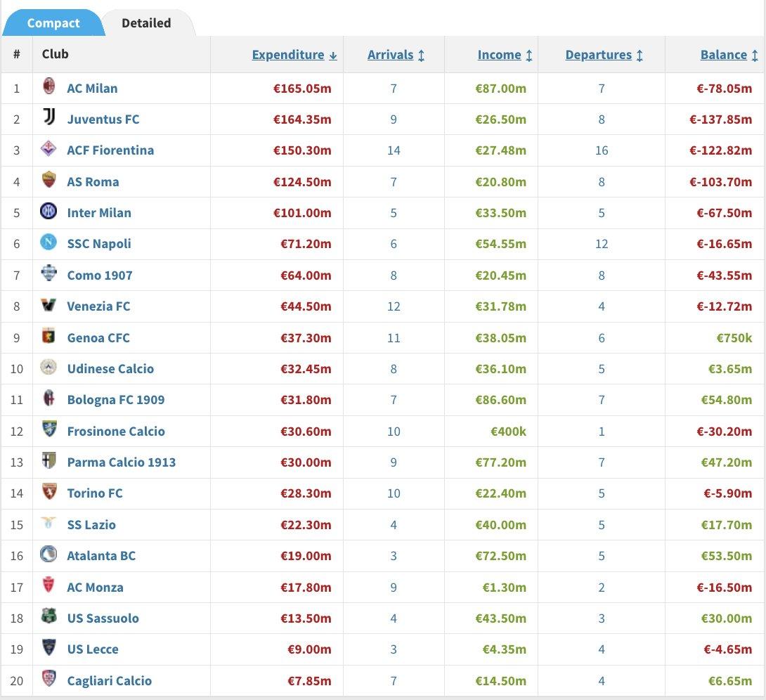Screen dimensions: 766x700
Task: Open the AC Monza club link
Action: [x=96, y=587]
